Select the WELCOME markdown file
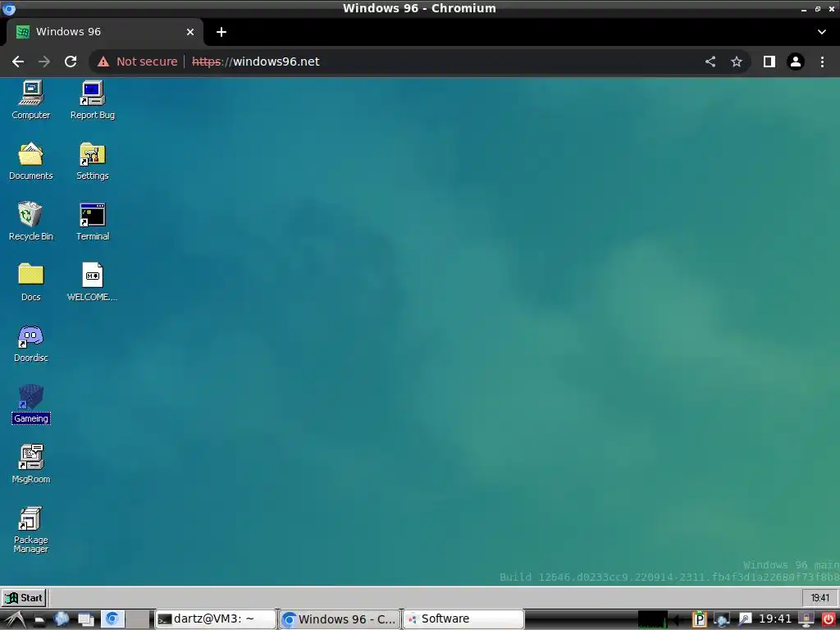 coord(92,282)
